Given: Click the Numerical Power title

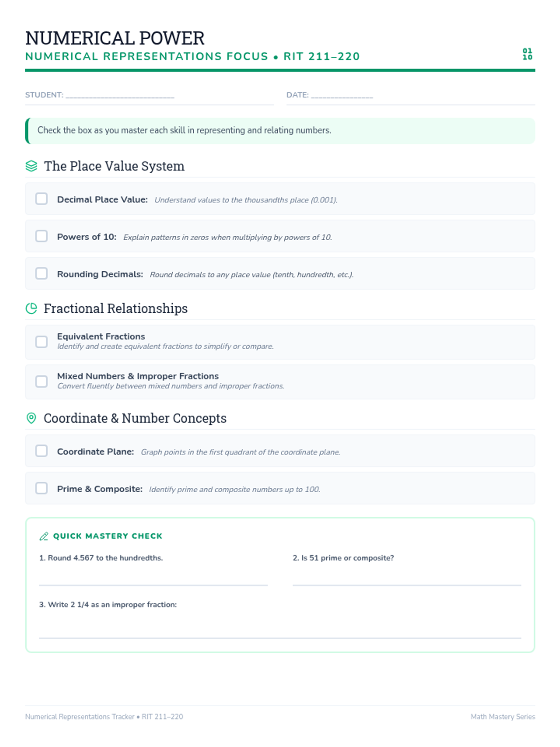Looking at the screenshot, I should tap(115, 38).
